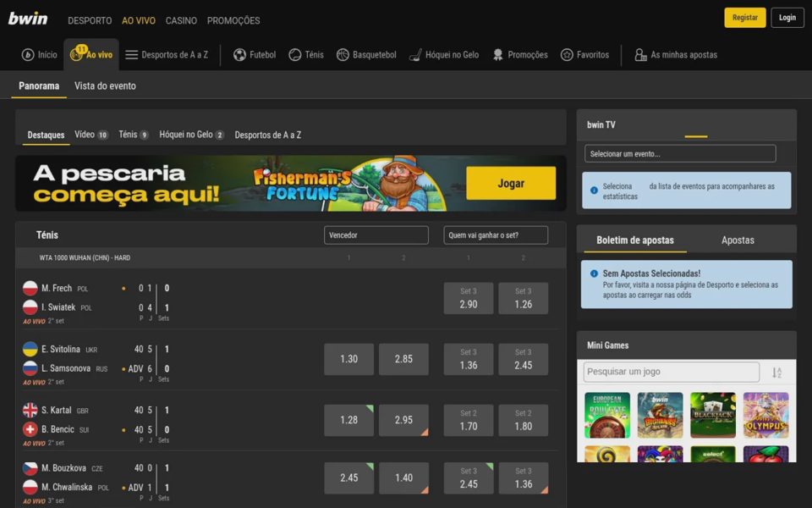Select odds 1.30 for Svitolina
812x508 pixels.
pyautogui.click(x=348, y=359)
